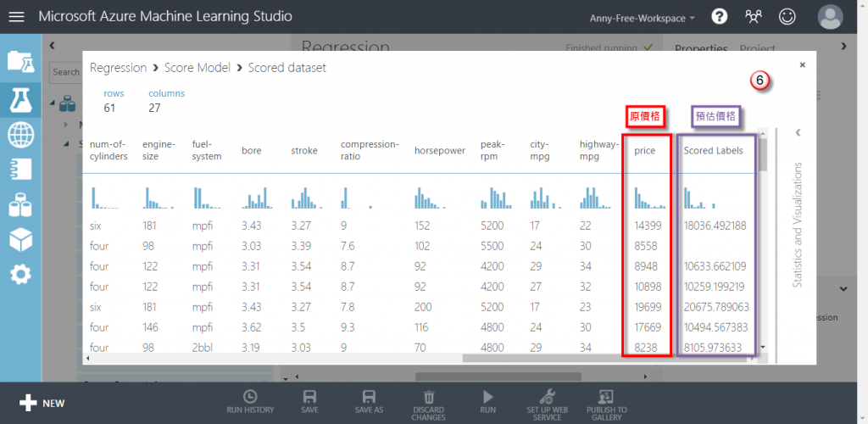The width and height of the screenshot is (868, 424).
Task: Select the horsepower column header
Action: pos(440,151)
